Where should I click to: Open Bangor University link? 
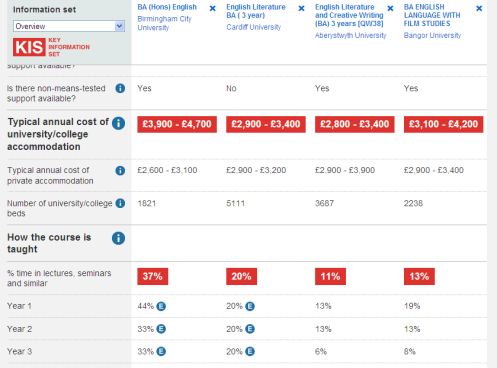point(432,35)
